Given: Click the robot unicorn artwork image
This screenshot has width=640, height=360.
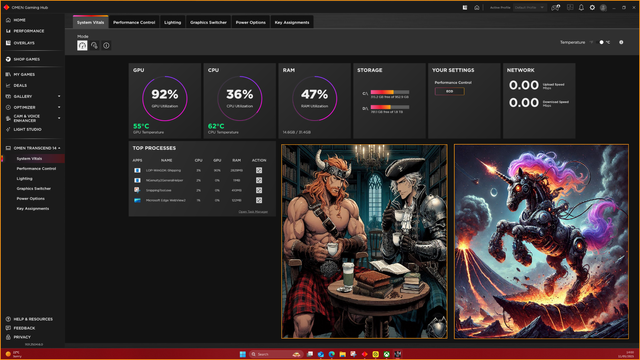Looking at the screenshot, I should click(541, 241).
